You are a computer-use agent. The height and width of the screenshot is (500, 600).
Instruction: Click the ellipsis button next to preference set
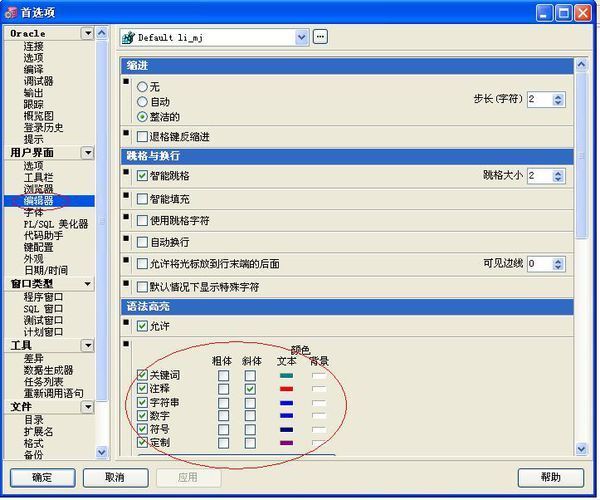(x=320, y=37)
